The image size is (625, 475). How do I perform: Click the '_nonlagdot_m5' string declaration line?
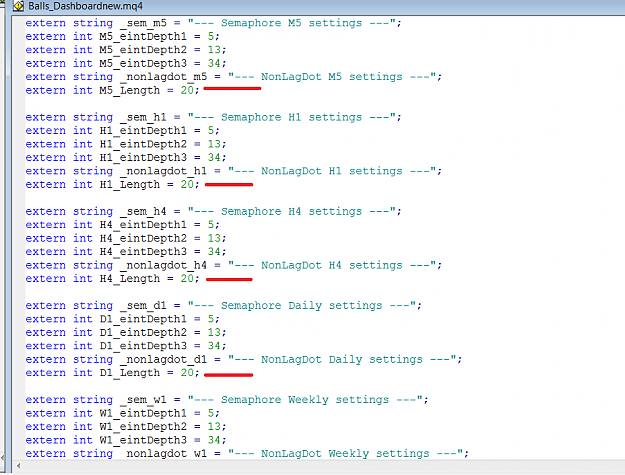click(x=234, y=77)
